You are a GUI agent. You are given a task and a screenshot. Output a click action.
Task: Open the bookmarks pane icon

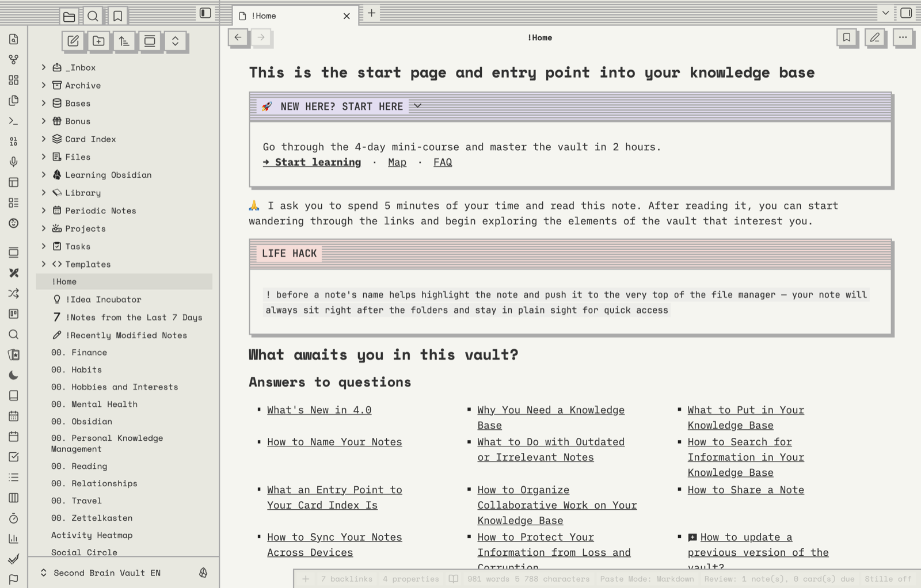coord(117,16)
